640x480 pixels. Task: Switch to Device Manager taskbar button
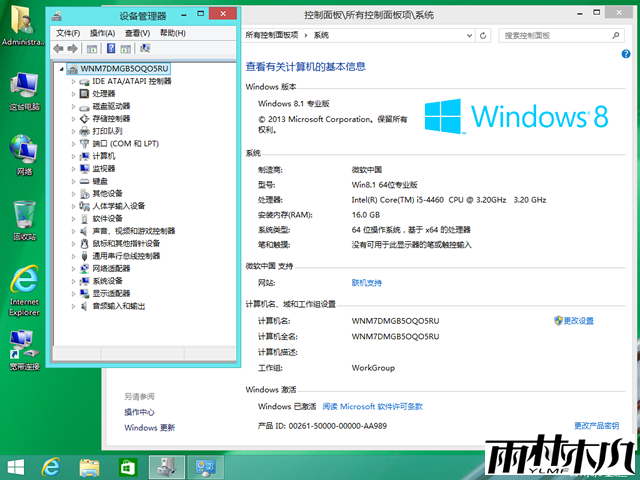pos(167,467)
